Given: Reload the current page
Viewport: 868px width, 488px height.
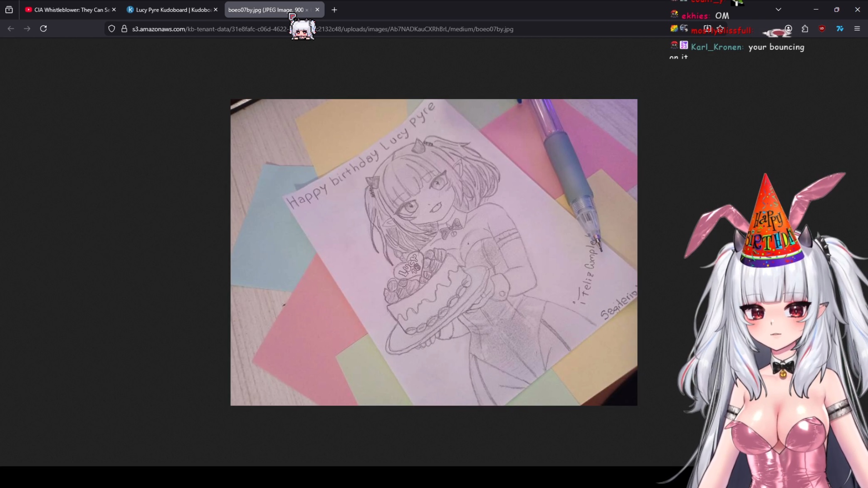Looking at the screenshot, I should tap(43, 29).
